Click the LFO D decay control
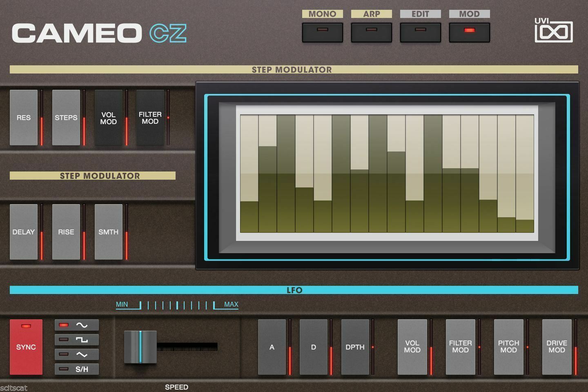The width and height of the screenshot is (588, 392). tap(314, 347)
